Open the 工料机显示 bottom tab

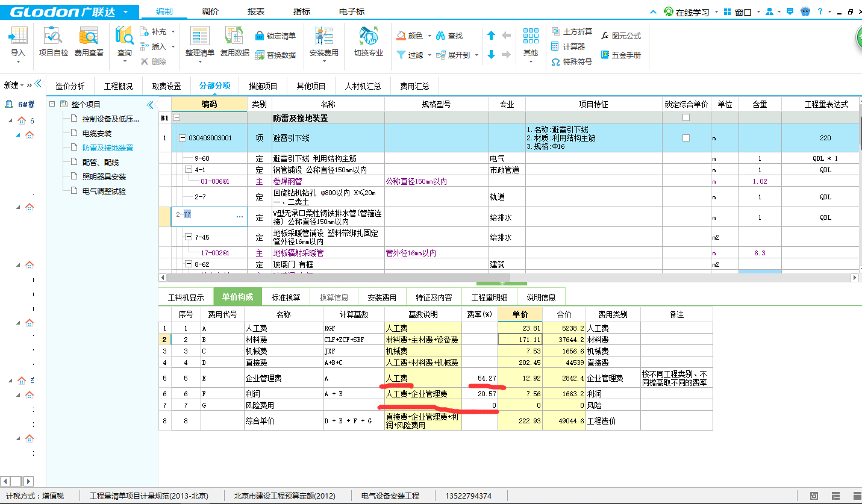point(186,297)
